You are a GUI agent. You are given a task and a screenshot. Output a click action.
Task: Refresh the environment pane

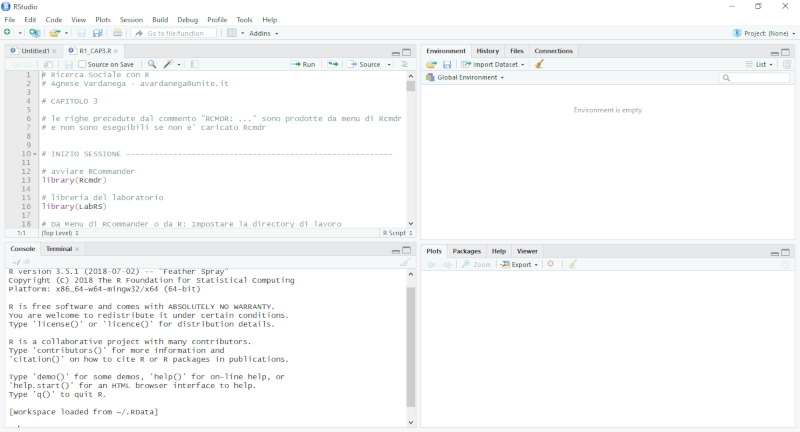click(786, 64)
